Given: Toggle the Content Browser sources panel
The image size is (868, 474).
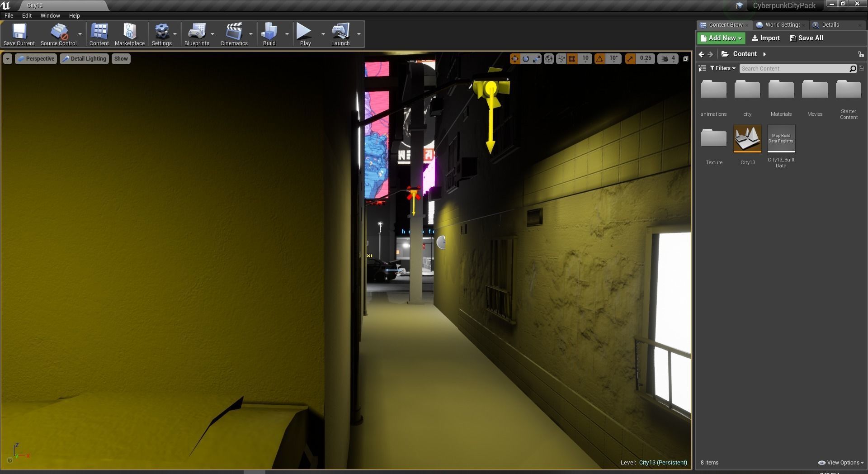Looking at the screenshot, I should click(702, 68).
